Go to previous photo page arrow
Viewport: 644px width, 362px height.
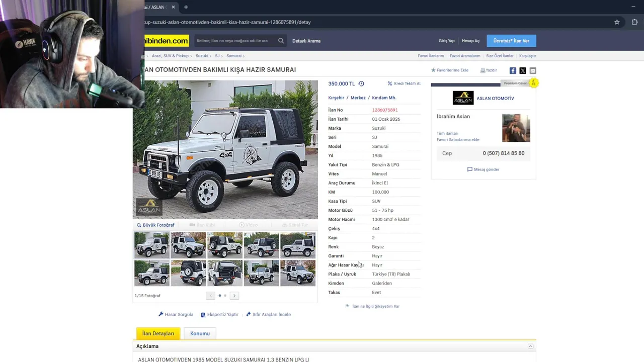pyautogui.click(x=210, y=296)
